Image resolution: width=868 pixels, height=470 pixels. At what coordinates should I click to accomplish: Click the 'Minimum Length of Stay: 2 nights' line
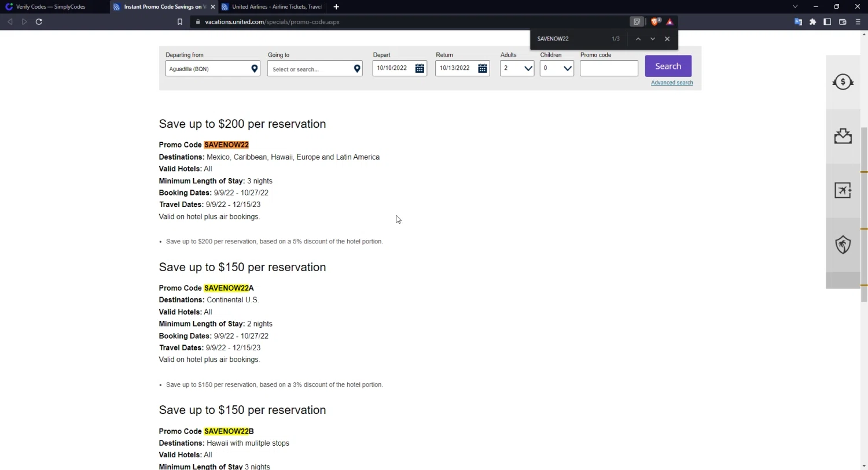coord(216,324)
